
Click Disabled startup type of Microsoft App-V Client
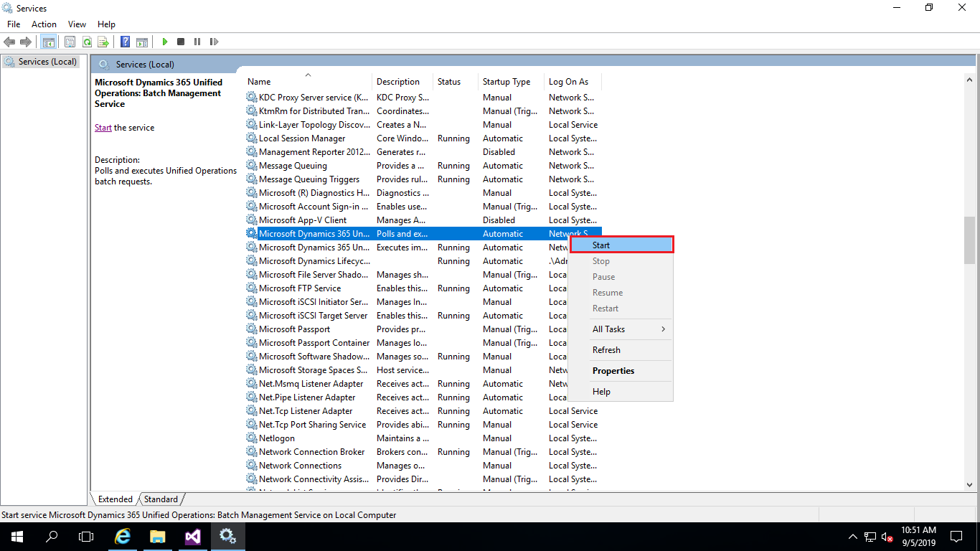[x=499, y=220]
